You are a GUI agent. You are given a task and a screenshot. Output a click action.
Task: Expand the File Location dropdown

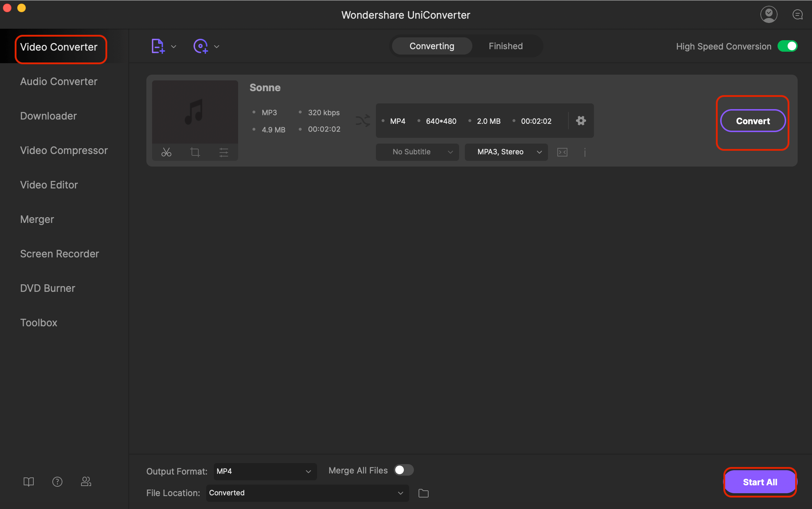pyautogui.click(x=400, y=492)
